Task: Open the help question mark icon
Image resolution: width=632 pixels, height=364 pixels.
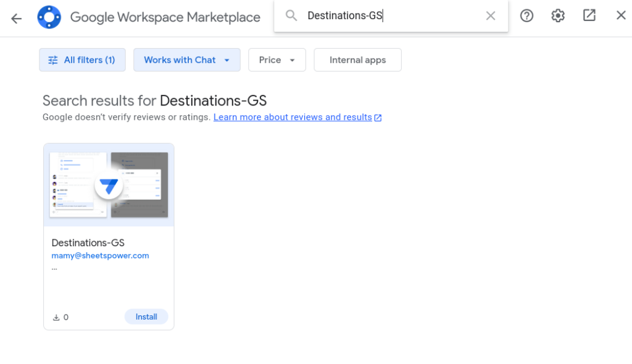Action: (526, 15)
